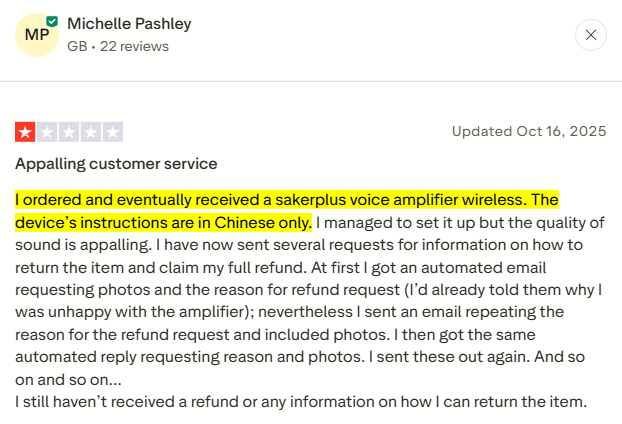Click the Appalling customer service review title

coord(116,163)
